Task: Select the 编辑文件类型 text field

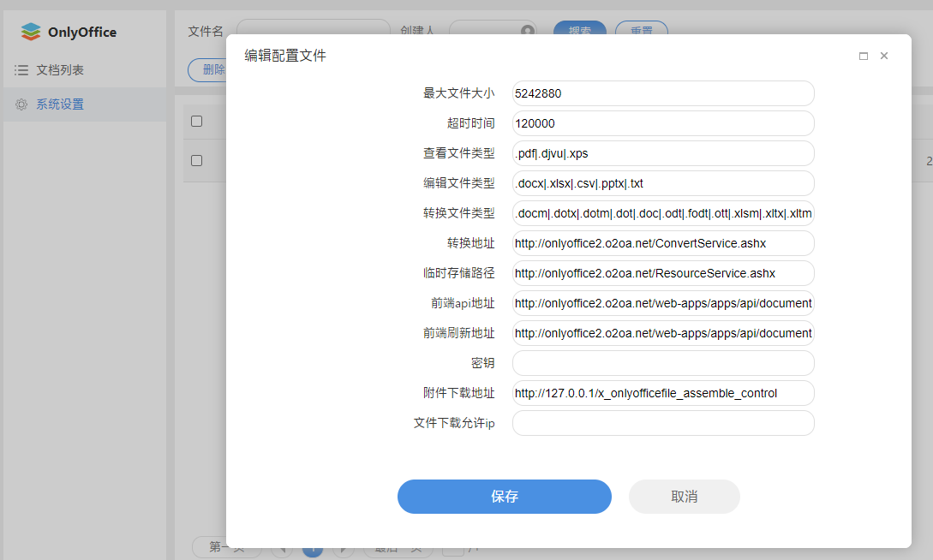Action: 662,183
